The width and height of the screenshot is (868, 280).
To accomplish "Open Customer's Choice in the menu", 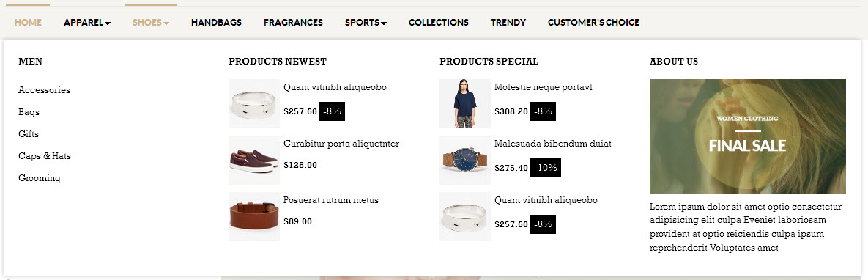I will point(593,23).
